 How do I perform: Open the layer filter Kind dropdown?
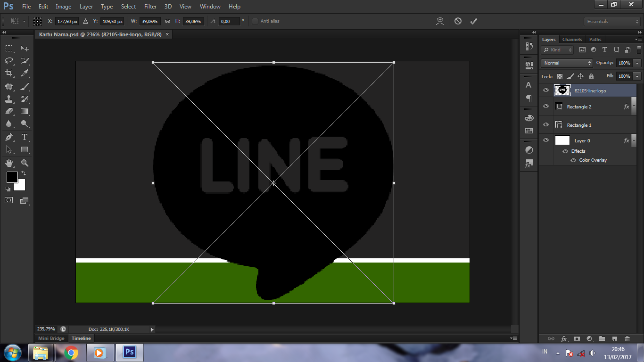[557, 50]
